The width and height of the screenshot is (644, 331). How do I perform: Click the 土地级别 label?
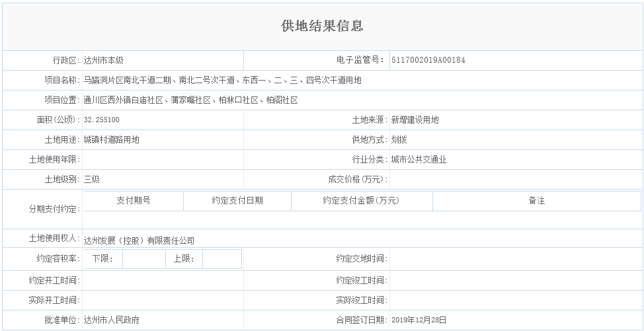tap(62, 179)
